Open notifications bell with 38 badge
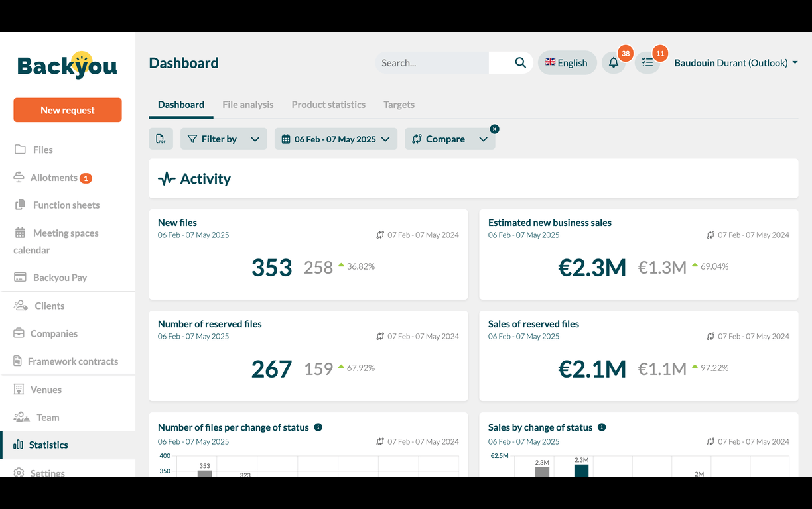The height and width of the screenshot is (509, 812). pos(614,63)
